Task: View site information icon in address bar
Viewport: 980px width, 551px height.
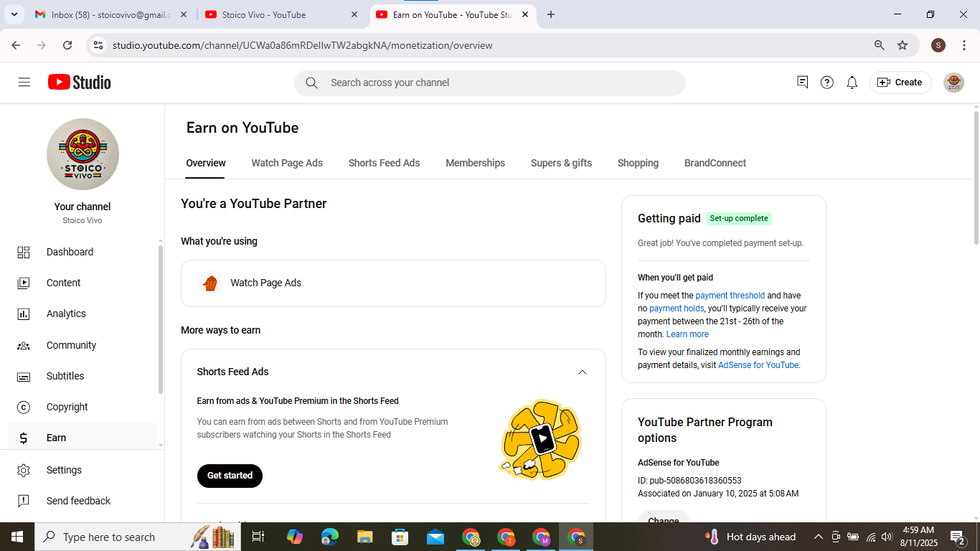Action: (x=98, y=45)
